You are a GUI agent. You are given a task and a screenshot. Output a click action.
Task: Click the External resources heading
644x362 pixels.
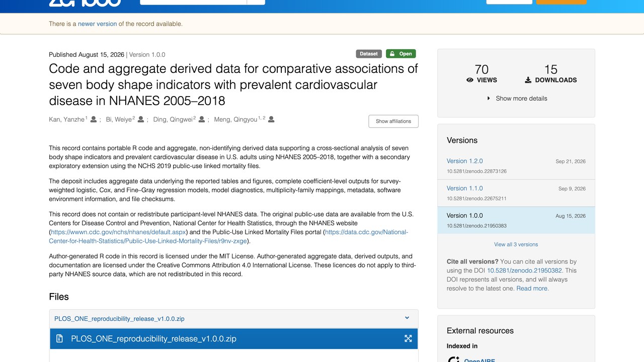(x=480, y=331)
